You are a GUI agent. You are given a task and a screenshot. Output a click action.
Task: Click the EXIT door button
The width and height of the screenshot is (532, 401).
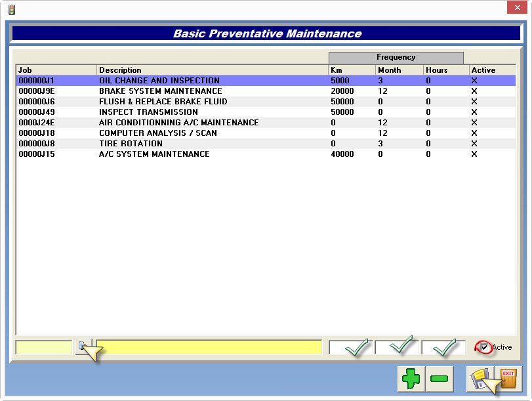click(x=508, y=379)
